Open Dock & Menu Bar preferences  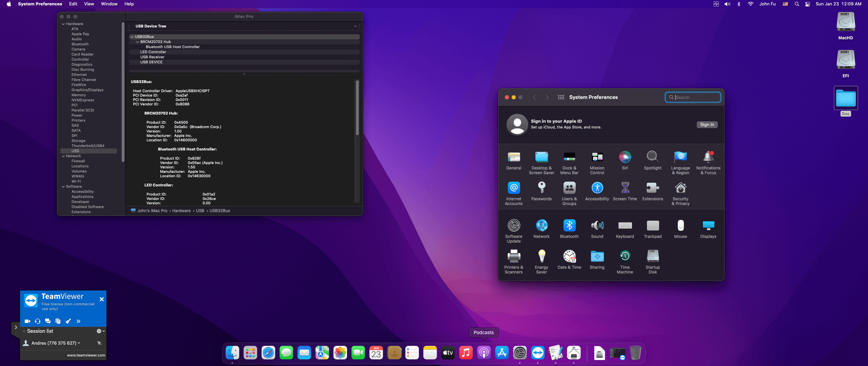tap(569, 163)
